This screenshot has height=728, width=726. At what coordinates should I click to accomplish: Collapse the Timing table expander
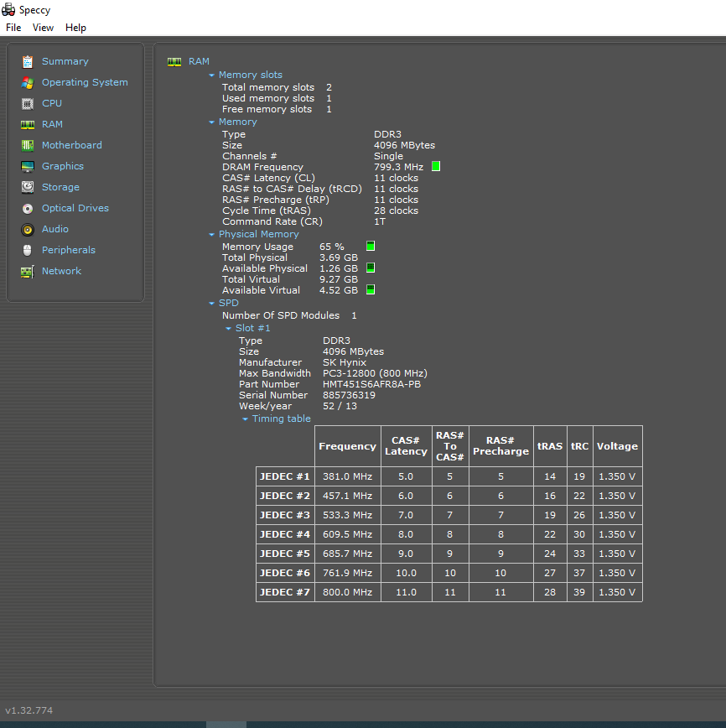point(246,419)
